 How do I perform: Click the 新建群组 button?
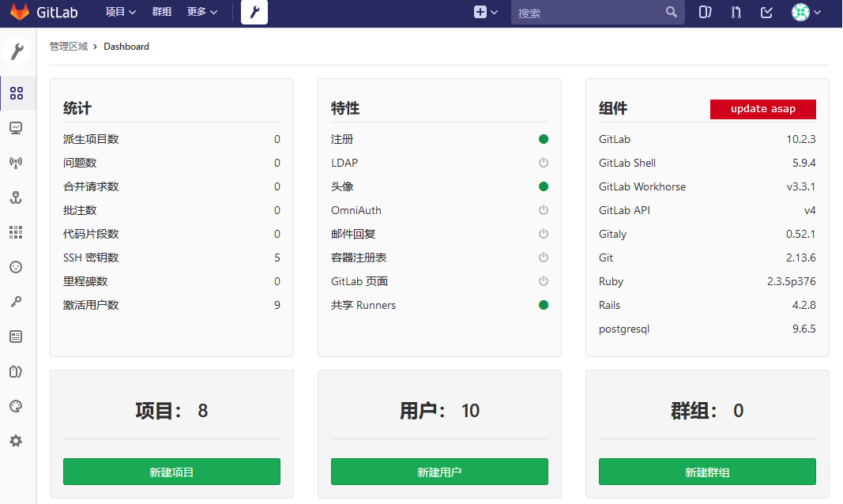click(x=707, y=472)
